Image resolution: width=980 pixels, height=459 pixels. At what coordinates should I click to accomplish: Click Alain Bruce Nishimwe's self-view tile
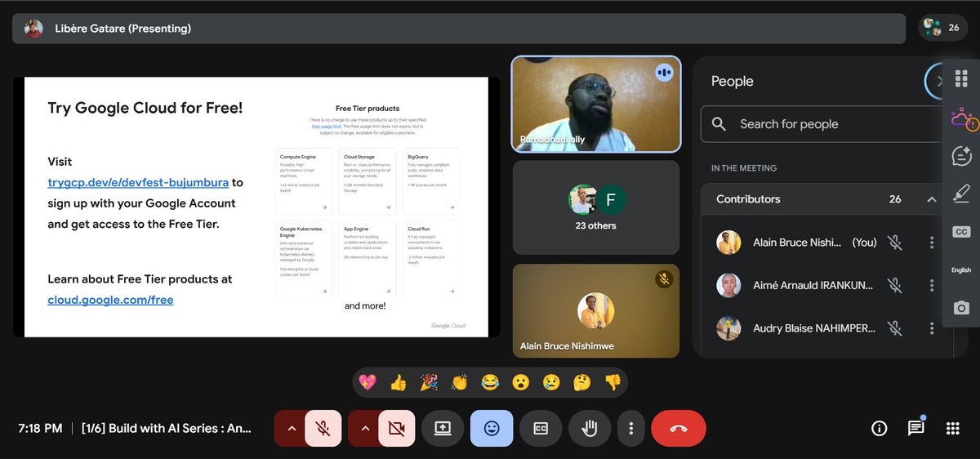[596, 310]
